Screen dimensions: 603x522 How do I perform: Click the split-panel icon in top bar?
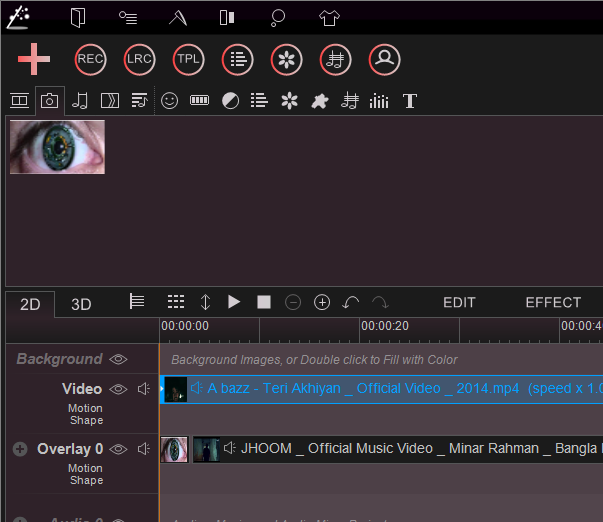(x=227, y=18)
